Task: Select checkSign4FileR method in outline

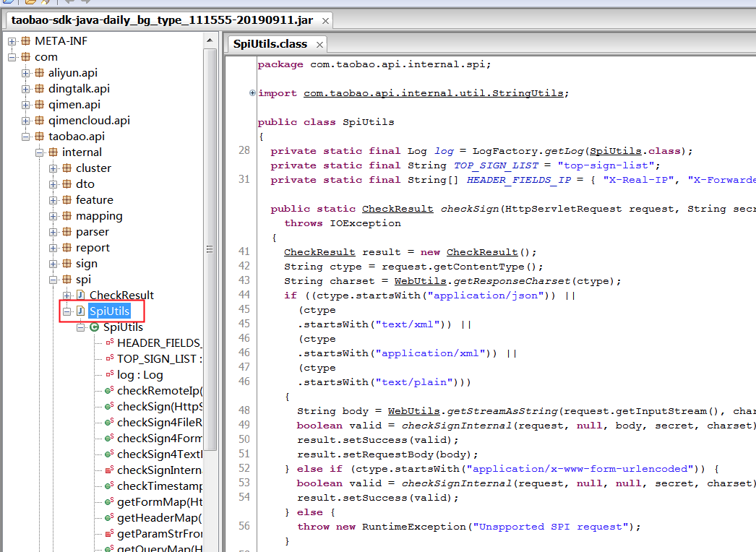Action: (160, 423)
